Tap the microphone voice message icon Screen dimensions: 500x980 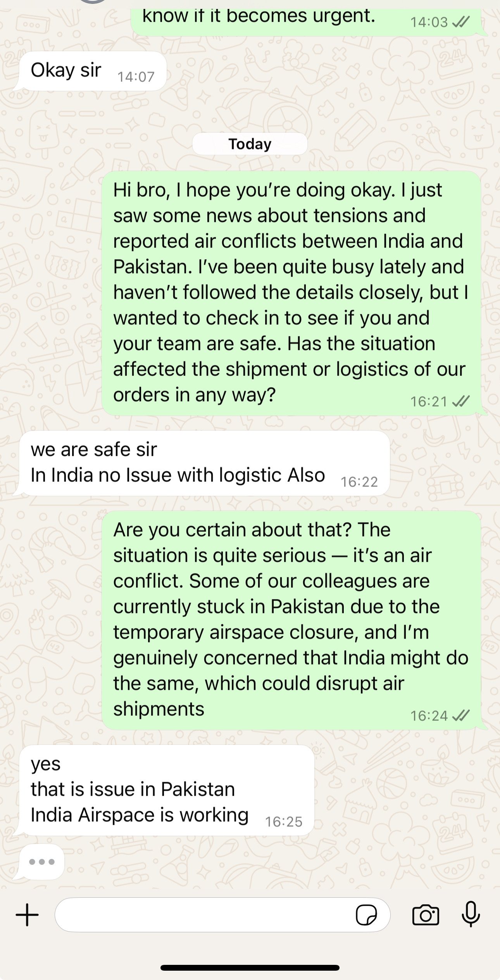click(471, 914)
